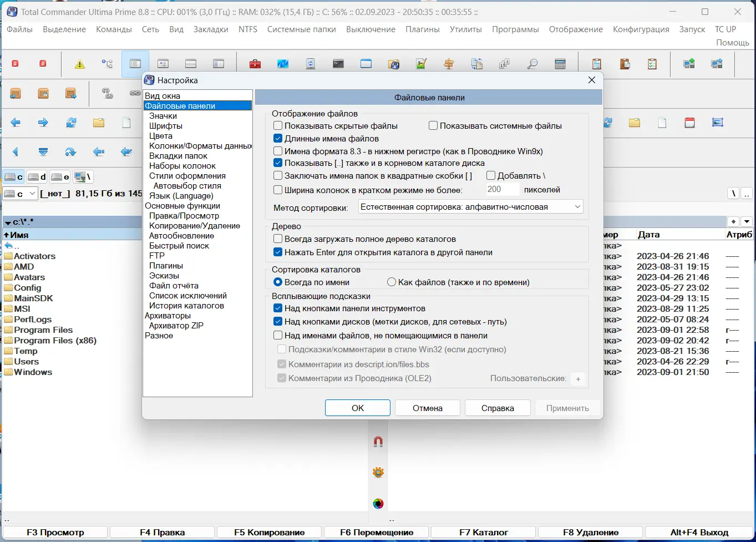Launch the search tool with the magnifier icon
Image resolution: width=756 pixels, height=542 pixels.
point(532,63)
